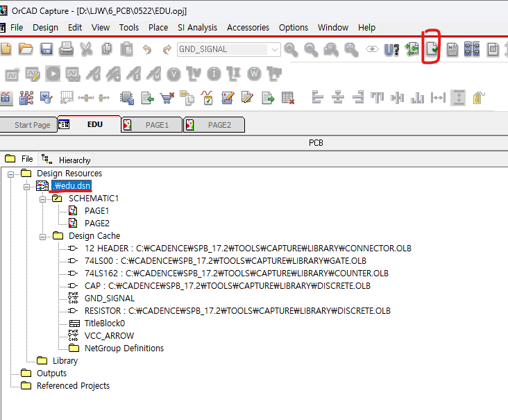Switch to the PAGE2 document tab
Image resolution: width=508 pixels, height=420 pixels.
point(214,125)
